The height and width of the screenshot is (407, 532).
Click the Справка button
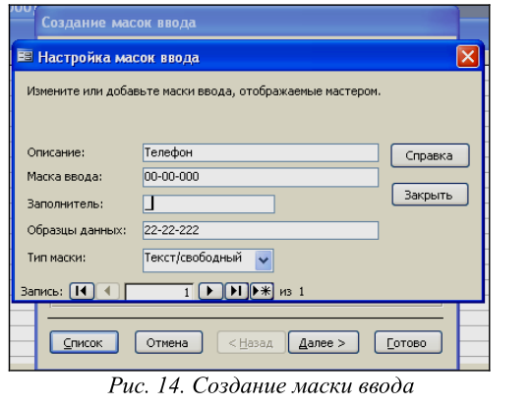click(430, 155)
